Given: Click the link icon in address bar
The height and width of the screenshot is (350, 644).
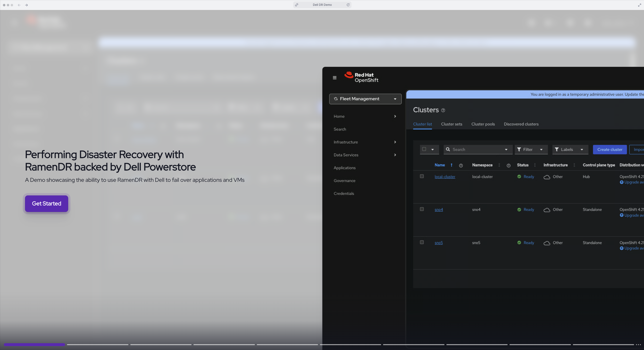Looking at the screenshot, I should [x=296, y=5].
